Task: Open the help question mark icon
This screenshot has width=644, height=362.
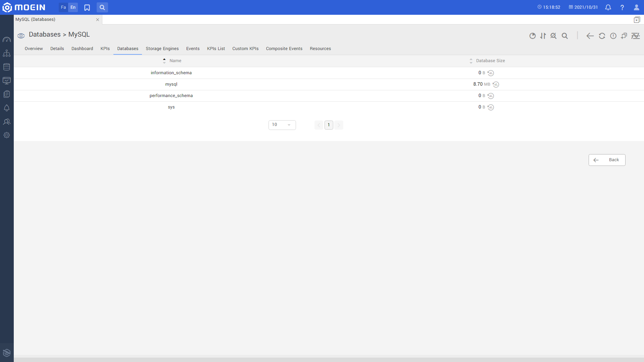Action: point(622,7)
